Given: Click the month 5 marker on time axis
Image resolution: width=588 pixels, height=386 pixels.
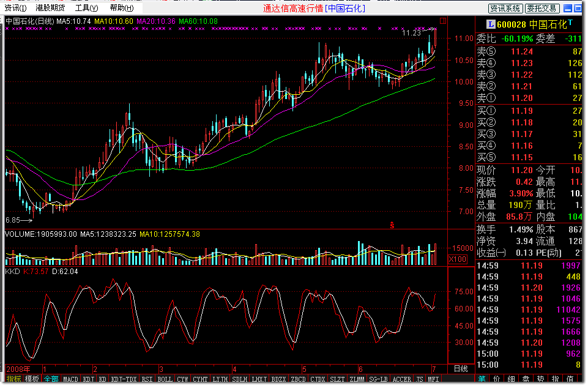Looking at the screenshot, I should pos(304,369).
